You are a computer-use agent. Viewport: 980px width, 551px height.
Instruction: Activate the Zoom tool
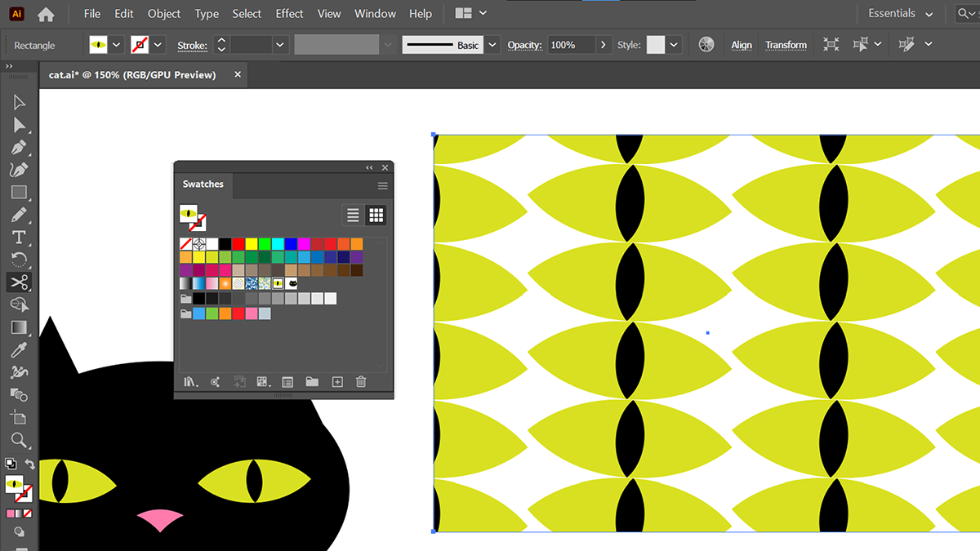pyautogui.click(x=19, y=440)
